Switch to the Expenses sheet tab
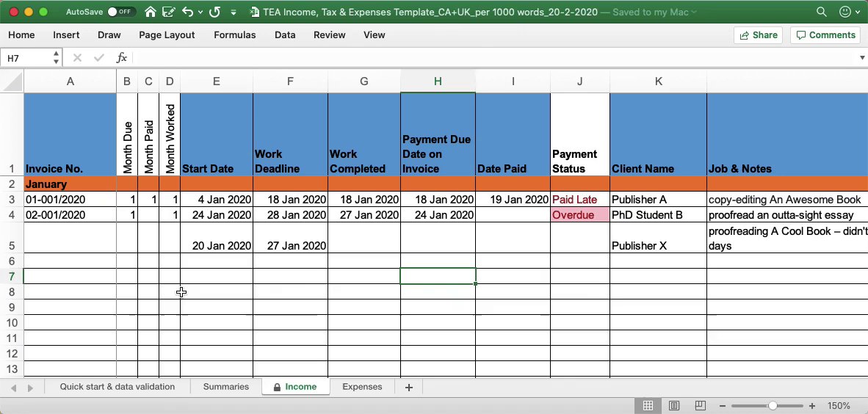868x414 pixels. [362, 387]
